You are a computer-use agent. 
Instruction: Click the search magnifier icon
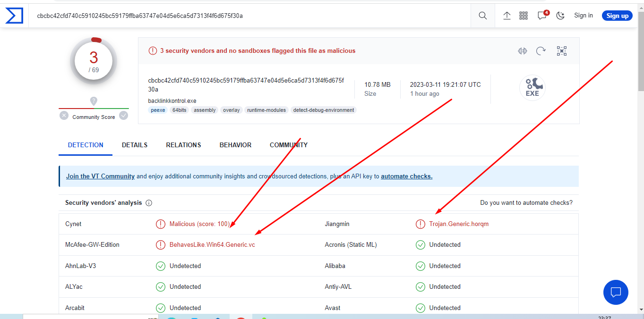click(482, 16)
